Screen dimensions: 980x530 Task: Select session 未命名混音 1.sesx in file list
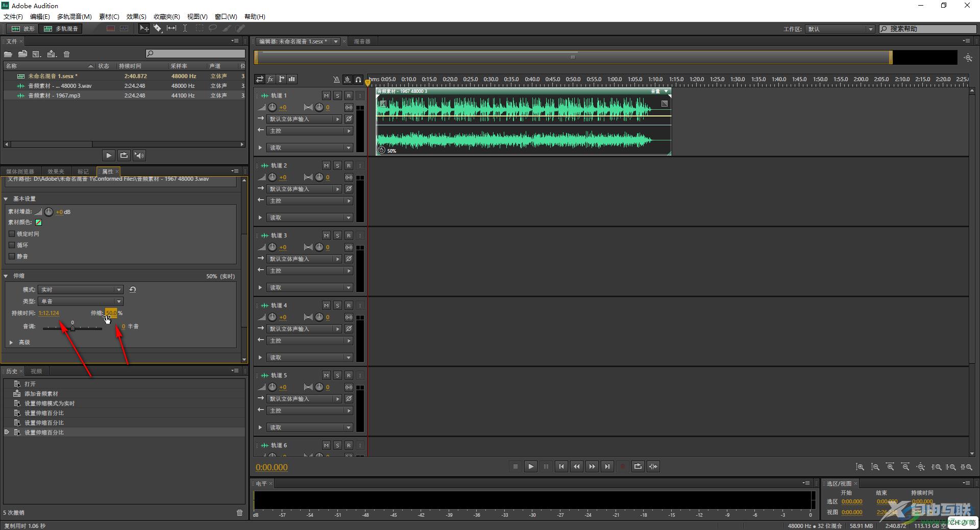tap(124, 76)
